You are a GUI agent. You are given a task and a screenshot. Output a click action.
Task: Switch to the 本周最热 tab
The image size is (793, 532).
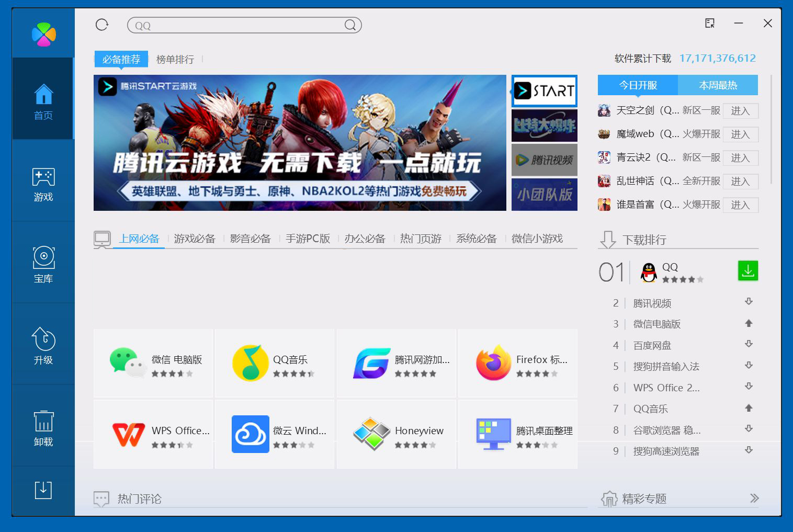[x=718, y=85]
